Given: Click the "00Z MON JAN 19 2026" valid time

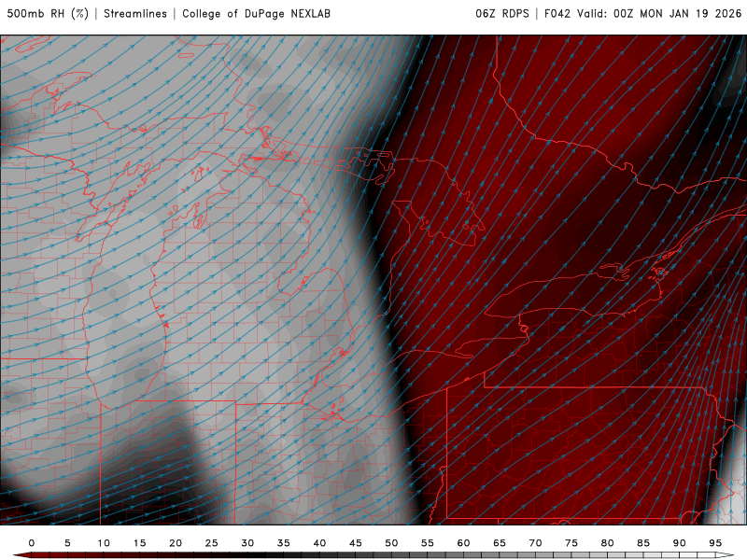Looking at the screenshot, I should tap(678, 14).
